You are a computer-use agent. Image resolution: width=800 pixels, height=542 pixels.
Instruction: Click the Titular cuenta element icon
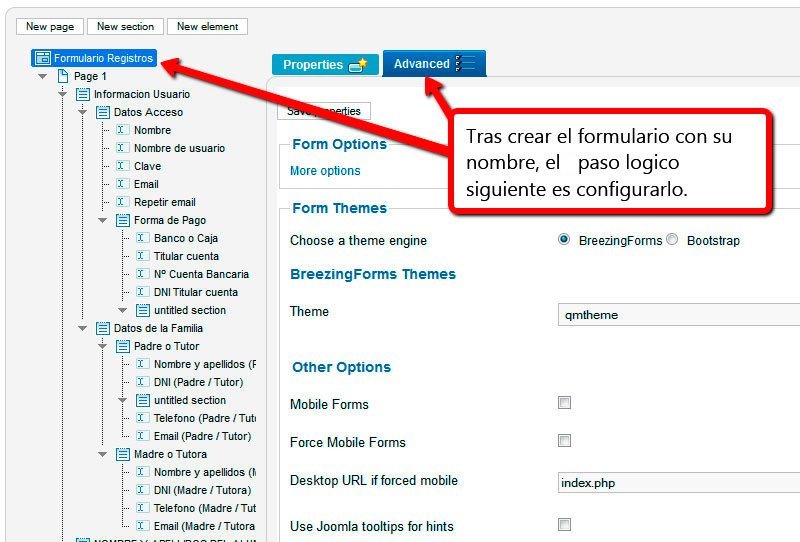(x=142, y=256)
